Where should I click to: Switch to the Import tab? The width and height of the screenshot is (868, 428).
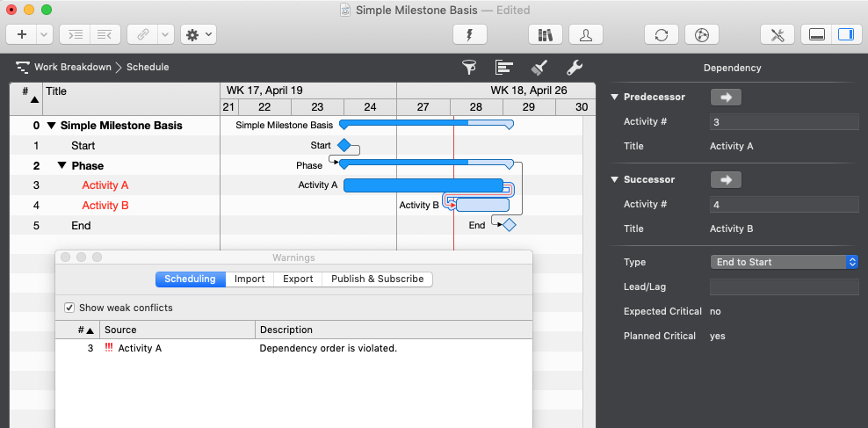tap(250, 279)
